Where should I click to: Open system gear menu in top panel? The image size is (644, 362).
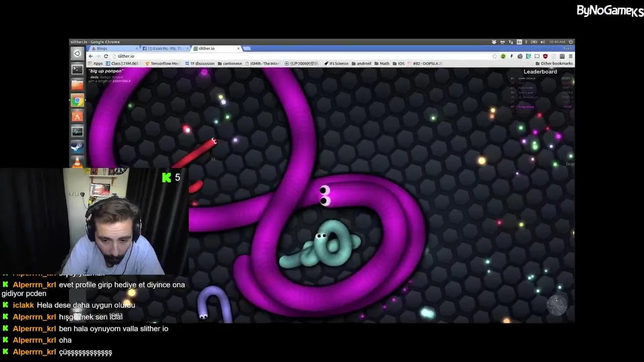(571, 42)
